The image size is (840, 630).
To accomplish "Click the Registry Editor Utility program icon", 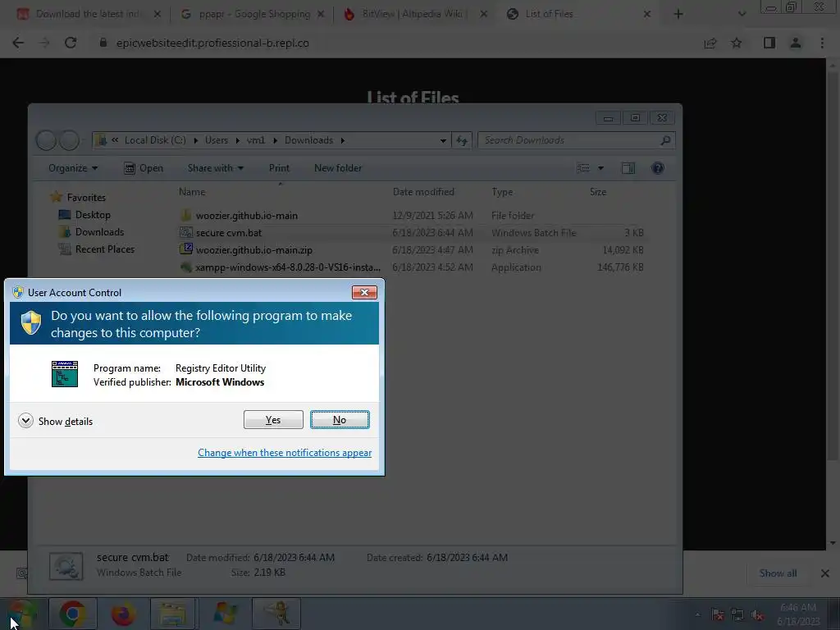I will pos(65,374).
